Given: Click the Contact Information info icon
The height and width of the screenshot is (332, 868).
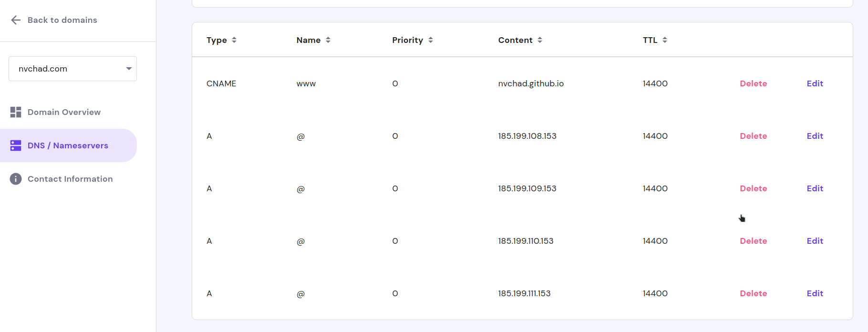Looking at the screenshot, I should click(15, 179).
